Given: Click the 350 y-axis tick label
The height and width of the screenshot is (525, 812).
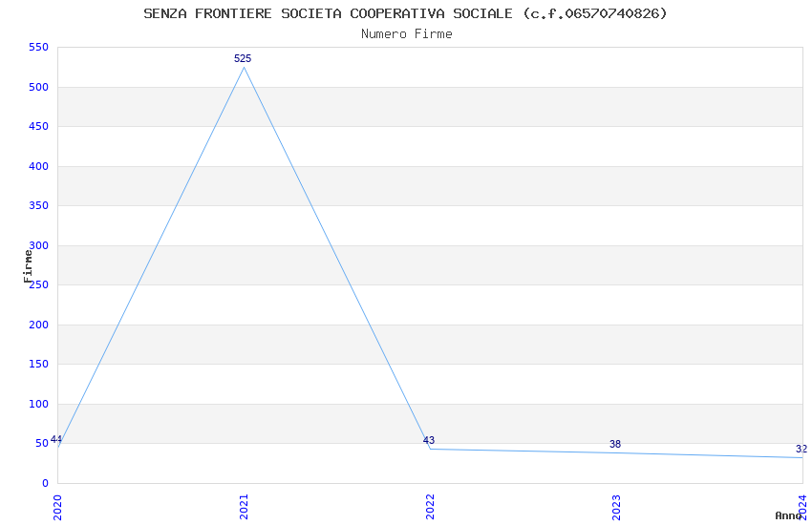Looking at the screenshot, I should pyautogui.click(x=39, y=205).
